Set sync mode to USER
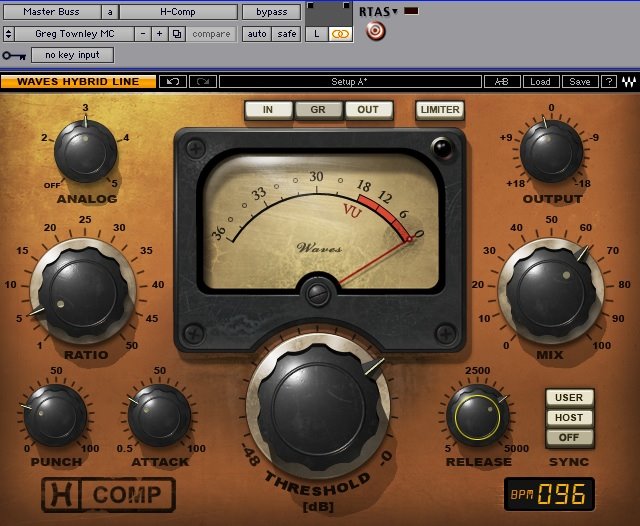This screenshot has width=640, height=526. coord(569,397)
